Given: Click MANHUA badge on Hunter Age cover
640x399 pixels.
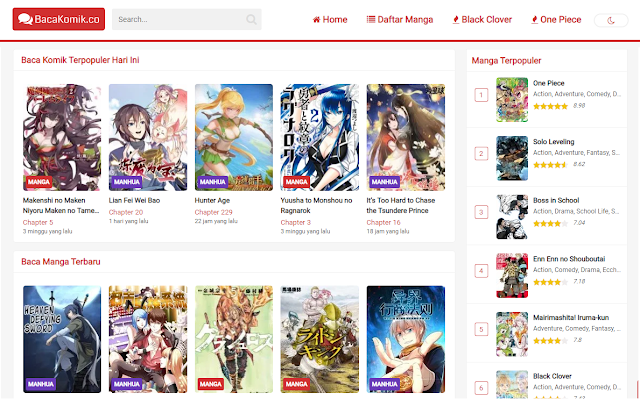Looking at the screenshot, I should click(213, 182).
